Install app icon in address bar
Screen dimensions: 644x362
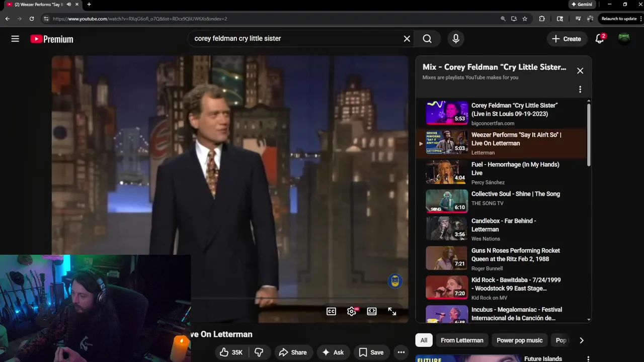tap(514, 19)
